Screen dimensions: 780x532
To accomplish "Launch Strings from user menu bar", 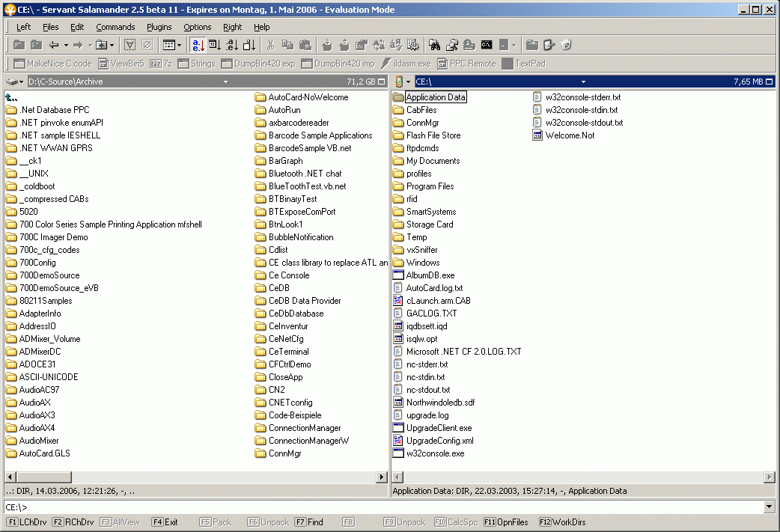I will pos(197,64).
